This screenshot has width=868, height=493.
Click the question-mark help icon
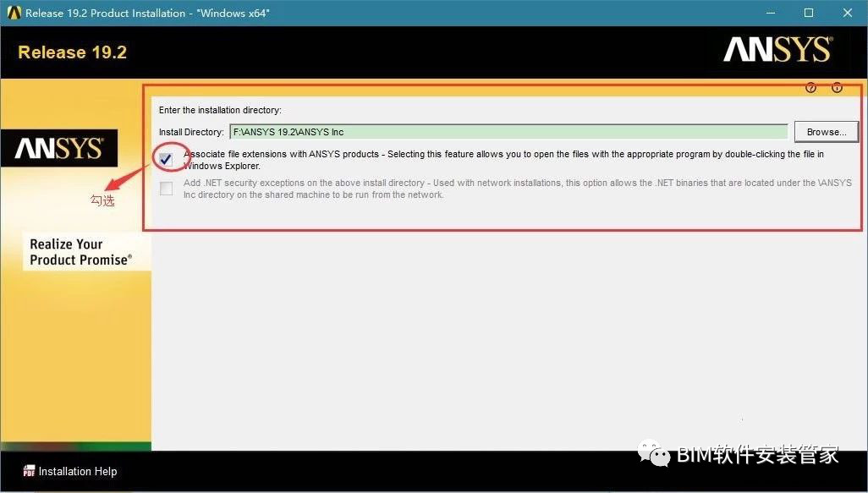click(x=811, y=87)
